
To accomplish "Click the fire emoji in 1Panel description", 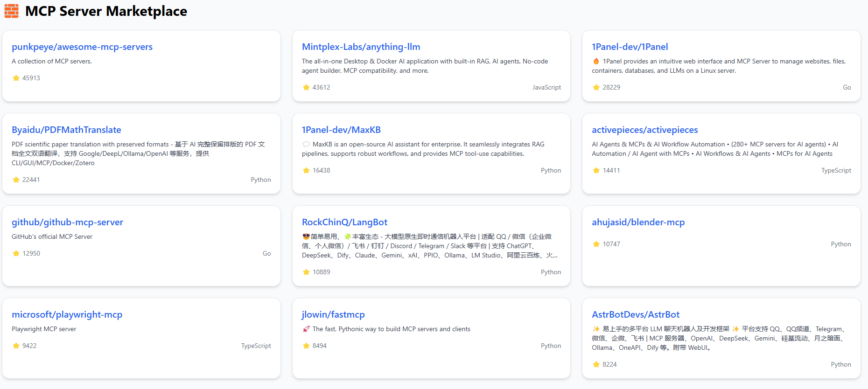I will tap(596, 61).
